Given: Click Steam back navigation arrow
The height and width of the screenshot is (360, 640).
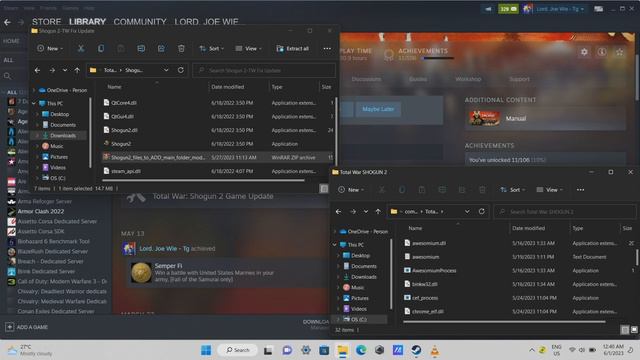Looking at the screenshot, I should [7, 22].
